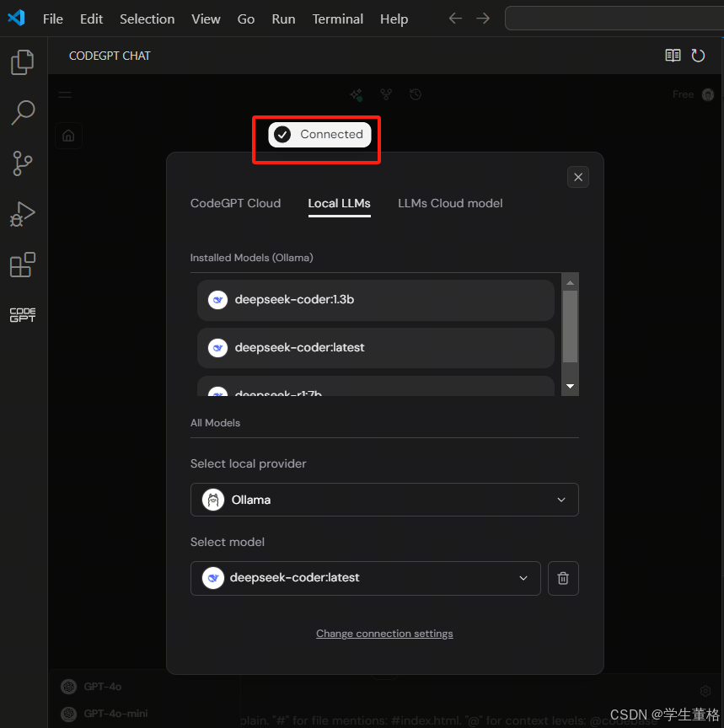724x728 pixels.
Task: Open the chat history clock icon
Action: coord(416,94)
